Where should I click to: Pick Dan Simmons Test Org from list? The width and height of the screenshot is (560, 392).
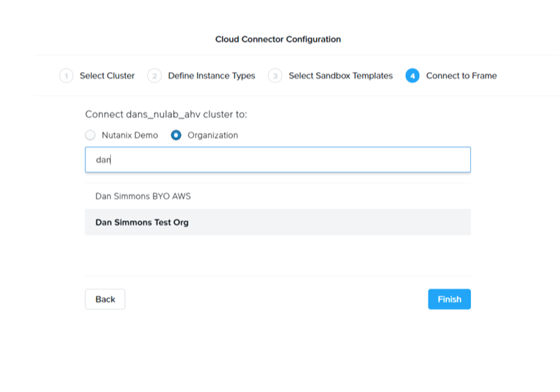click(x=142, y=222)
